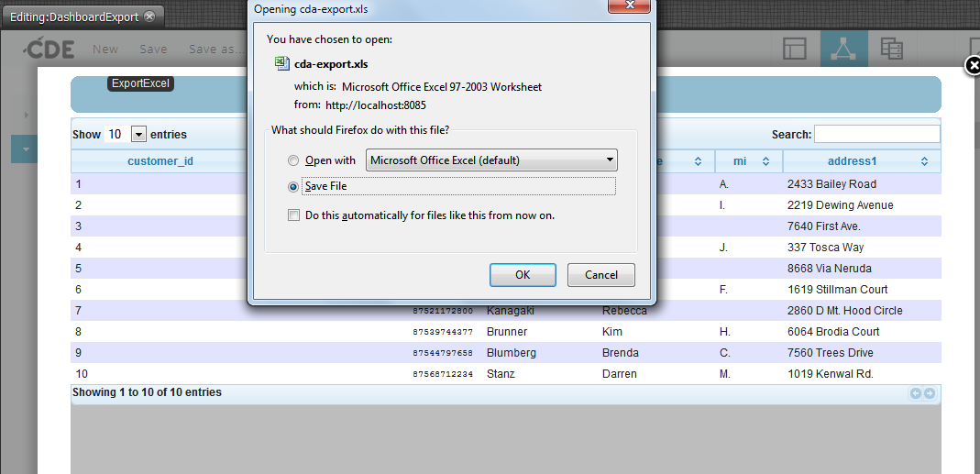
Task: Go to next table page arrow
Action: coord(930,393)
